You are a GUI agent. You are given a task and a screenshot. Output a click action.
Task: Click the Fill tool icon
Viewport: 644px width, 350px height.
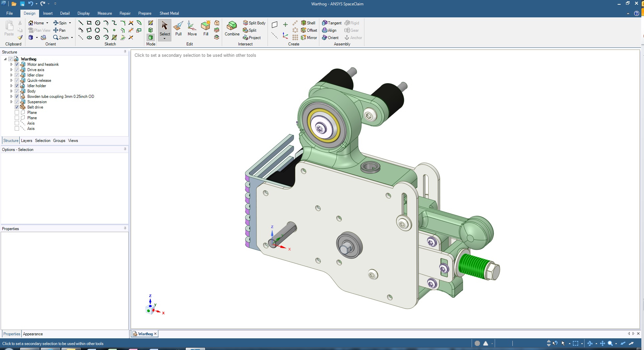point(206,28)
